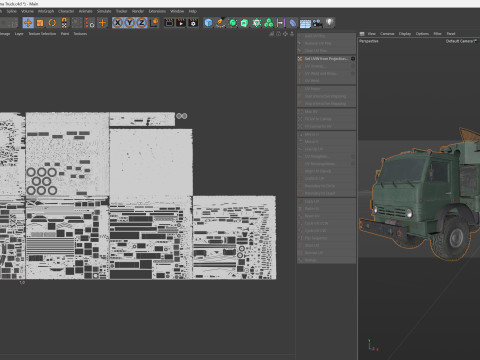Open the Spline menu
Image resolution: width=480 pixels, height=360 pixels.
tap(12, 11)
